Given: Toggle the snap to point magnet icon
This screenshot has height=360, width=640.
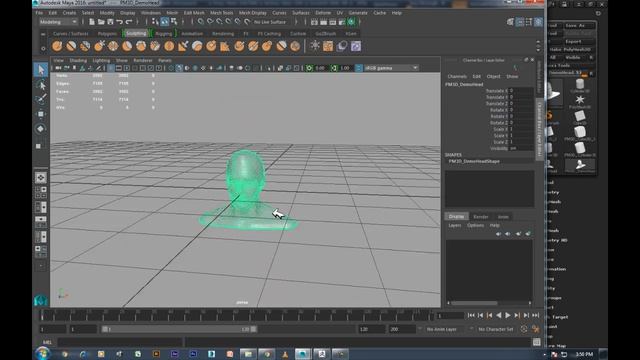Looking at the screenshot, I should [220, 22].
